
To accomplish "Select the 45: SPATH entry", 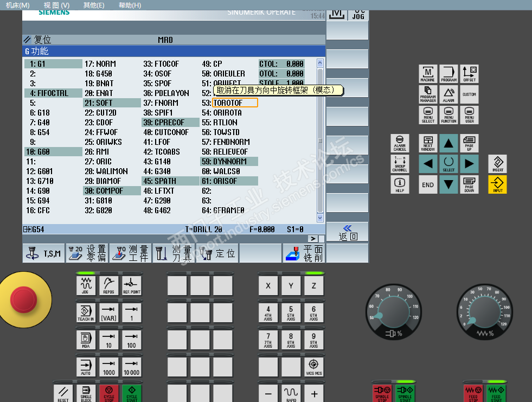I will coord(171,181).
